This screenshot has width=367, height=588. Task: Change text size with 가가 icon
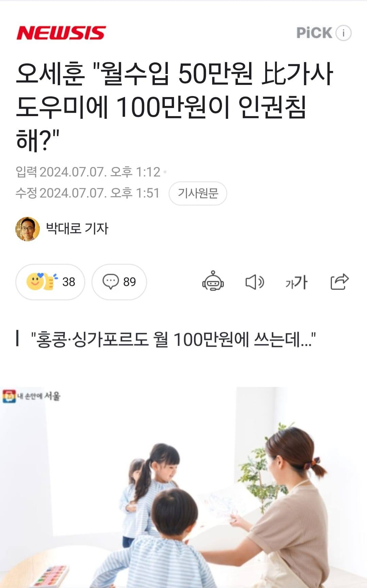click(x=297, y=282)
